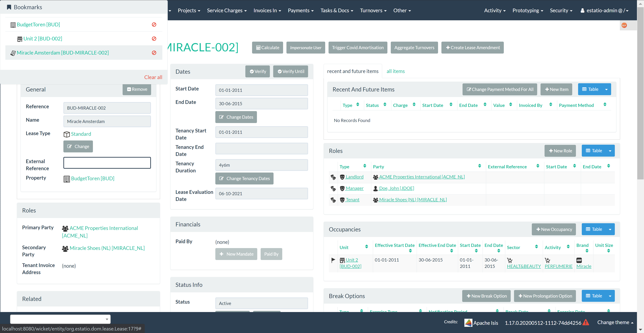Open the Roles Table view dropdown caret
Viewport: 644px width, 333px height.
coord(610,151)
